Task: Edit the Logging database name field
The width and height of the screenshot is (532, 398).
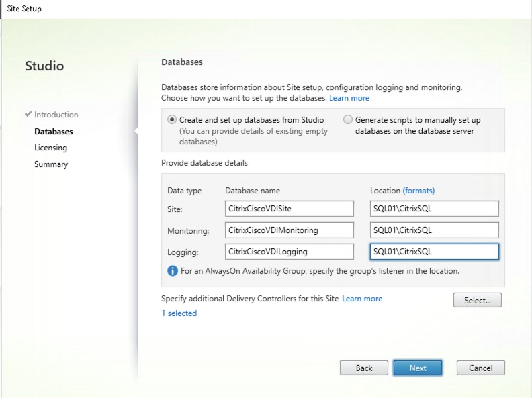Action: 289,252
